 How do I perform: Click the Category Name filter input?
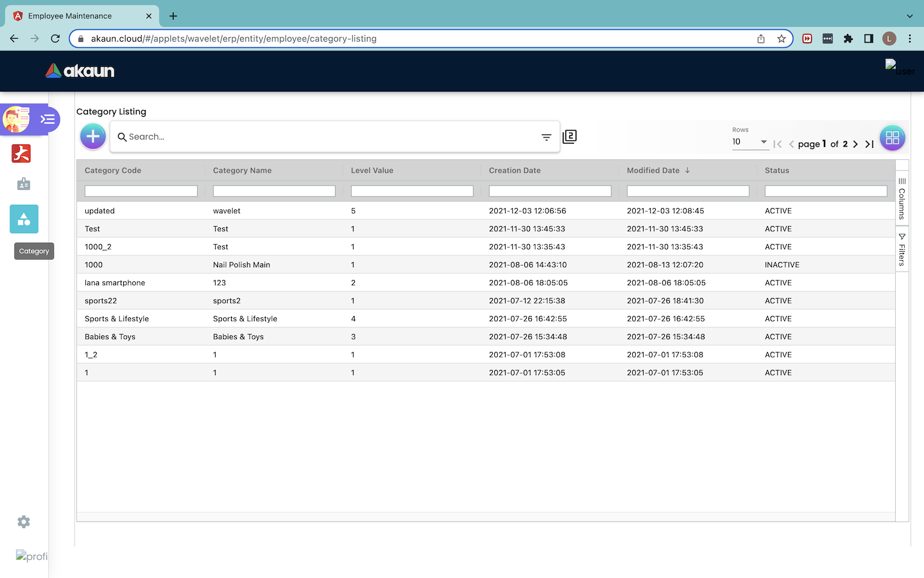[274, 191]
